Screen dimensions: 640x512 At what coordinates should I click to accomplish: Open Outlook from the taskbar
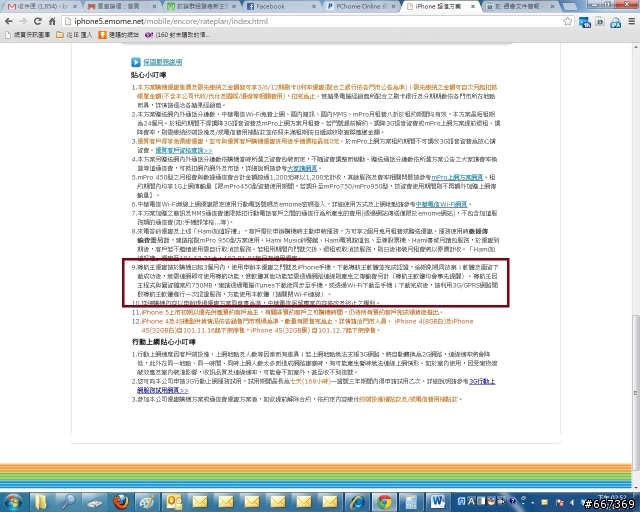174,502
